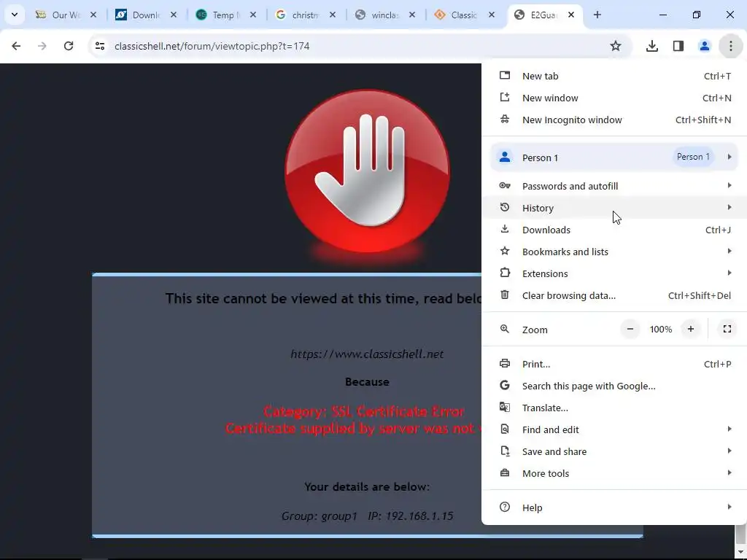747x560 pixels.
Task: Enter fullscreen via zoom row icon
Action: pos(727,329)
